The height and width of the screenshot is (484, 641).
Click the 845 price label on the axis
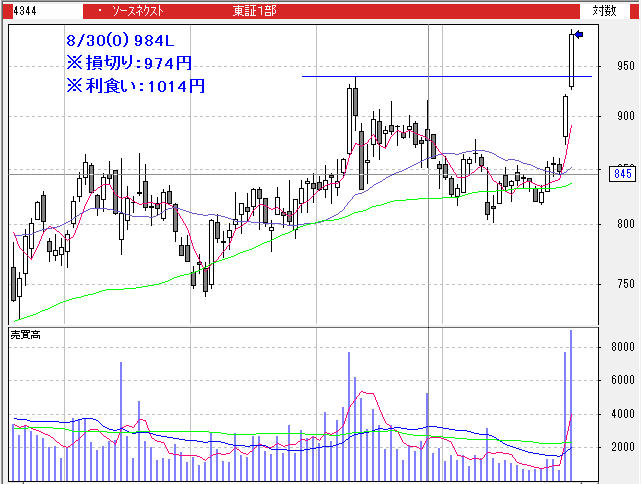(621, 174)
